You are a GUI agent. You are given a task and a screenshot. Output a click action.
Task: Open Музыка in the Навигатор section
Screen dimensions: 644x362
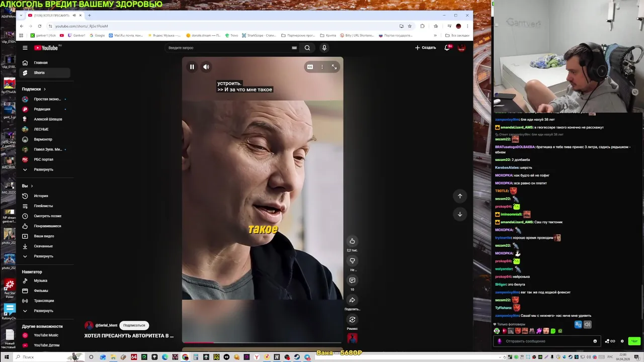point(45,281)
